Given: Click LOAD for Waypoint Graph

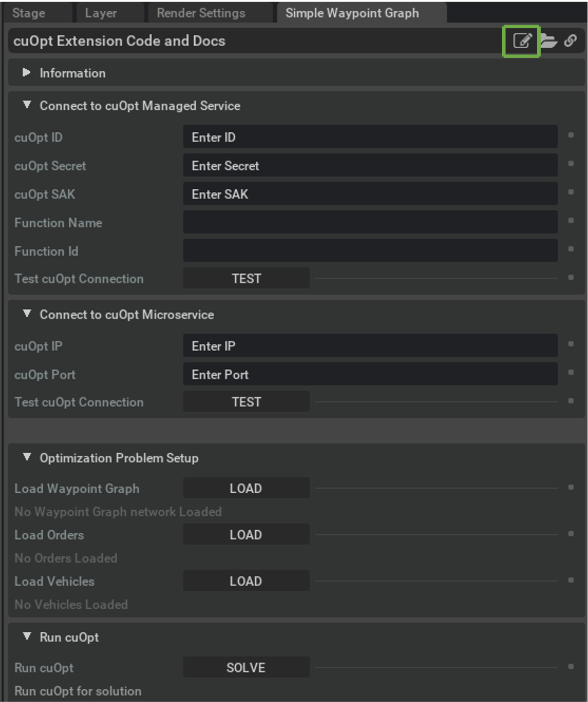Looking at the screenshot, I should (x=246, y=488).
